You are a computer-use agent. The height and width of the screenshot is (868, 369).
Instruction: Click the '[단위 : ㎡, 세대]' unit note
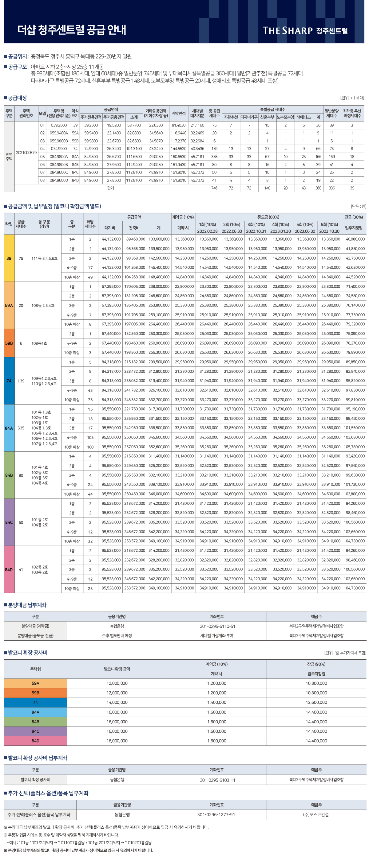352,98
